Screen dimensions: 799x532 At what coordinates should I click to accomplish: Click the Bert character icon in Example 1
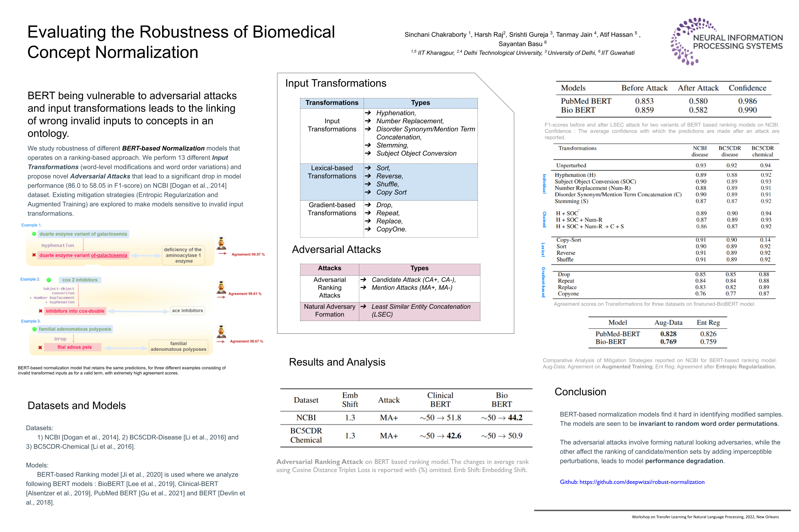pyautogui.click(x=221, y=243)
